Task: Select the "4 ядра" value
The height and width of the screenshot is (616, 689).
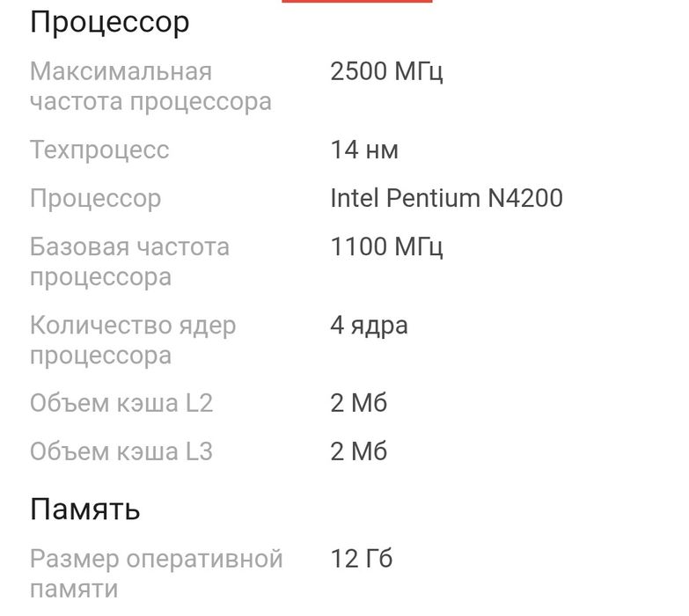Action: pyautogui.click(x=369, y=326)
